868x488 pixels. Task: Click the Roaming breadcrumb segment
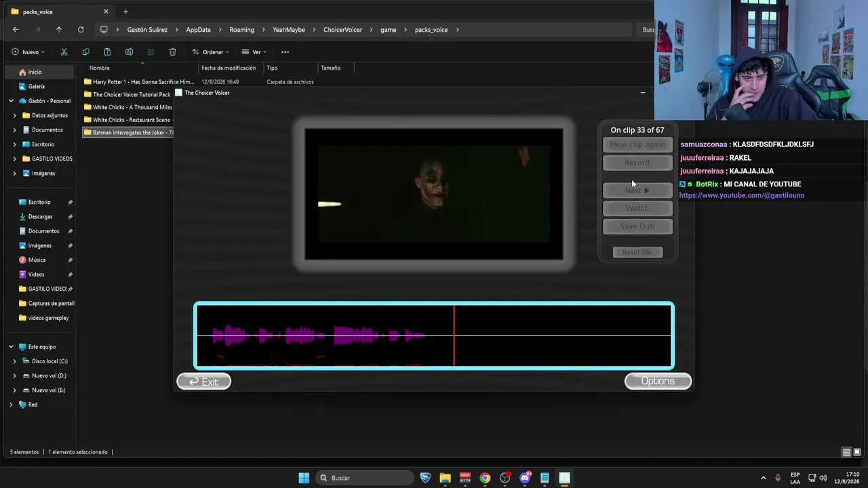click(241, 30)
